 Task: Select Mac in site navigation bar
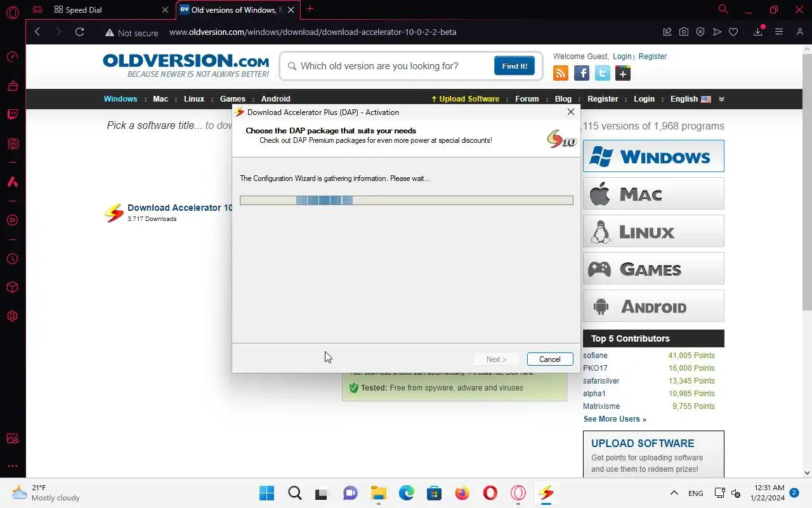tap(160, 99)
